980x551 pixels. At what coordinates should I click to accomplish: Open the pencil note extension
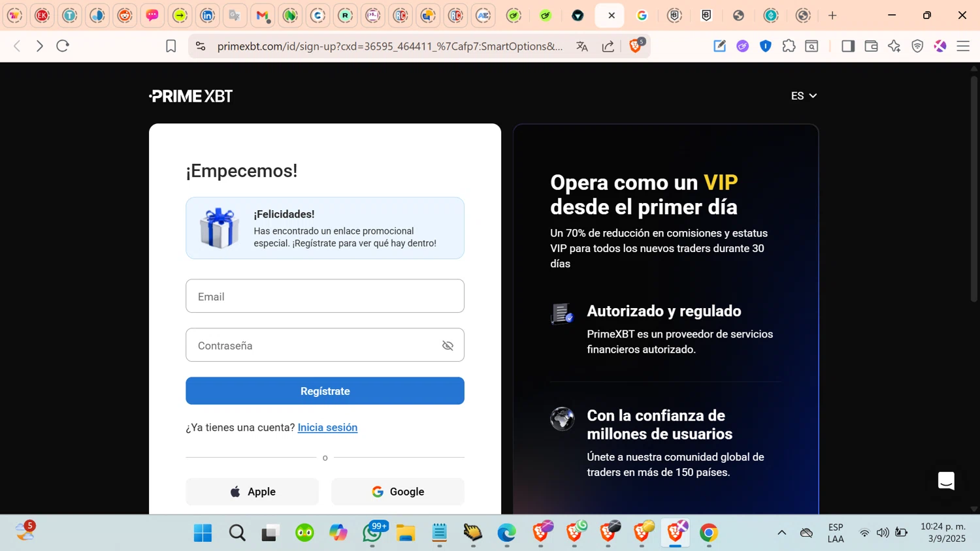click(x=719, y=46)
